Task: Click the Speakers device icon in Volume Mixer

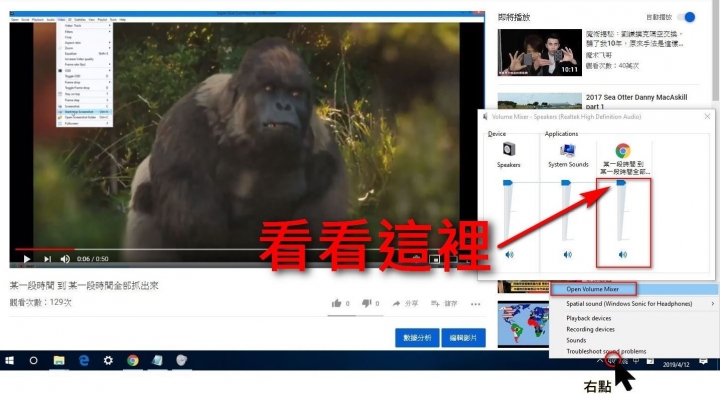Action: click(x=509, y=149)
